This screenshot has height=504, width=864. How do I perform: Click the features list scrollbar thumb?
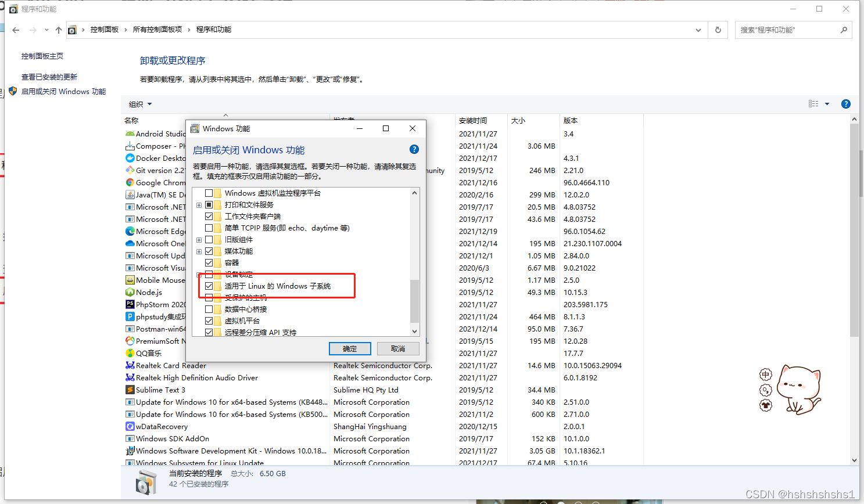[414, 300]
